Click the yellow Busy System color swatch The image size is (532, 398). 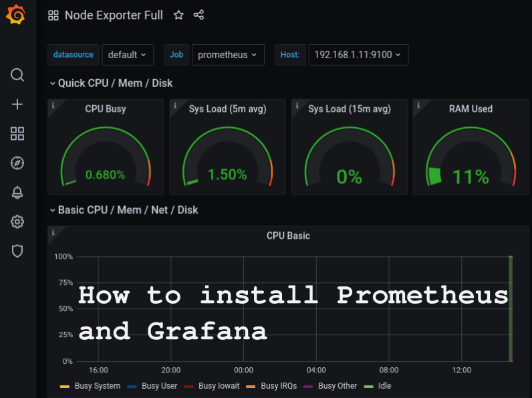64,387
